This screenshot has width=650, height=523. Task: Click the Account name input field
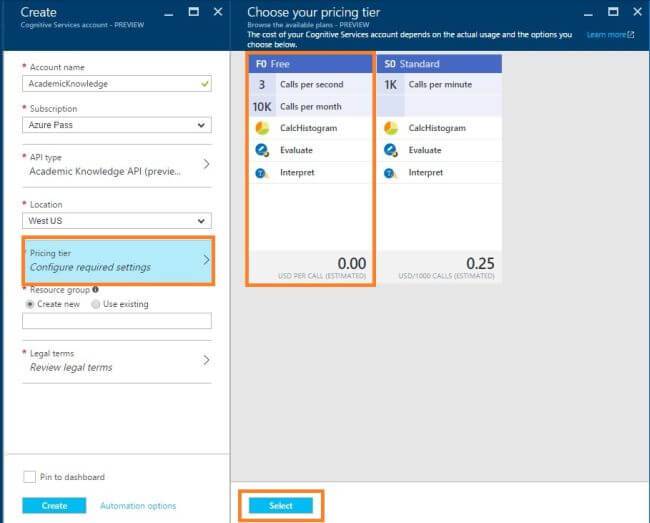click(x=117, y=84)
